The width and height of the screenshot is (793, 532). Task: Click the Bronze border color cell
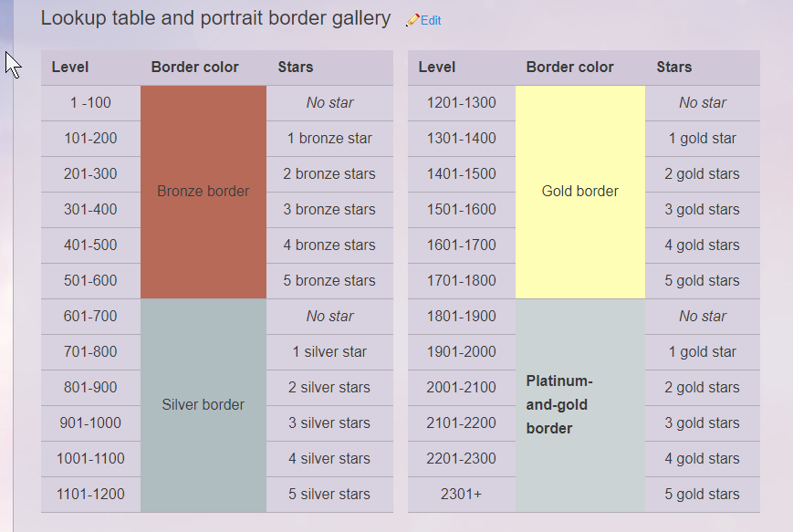[x=203, y=192]
